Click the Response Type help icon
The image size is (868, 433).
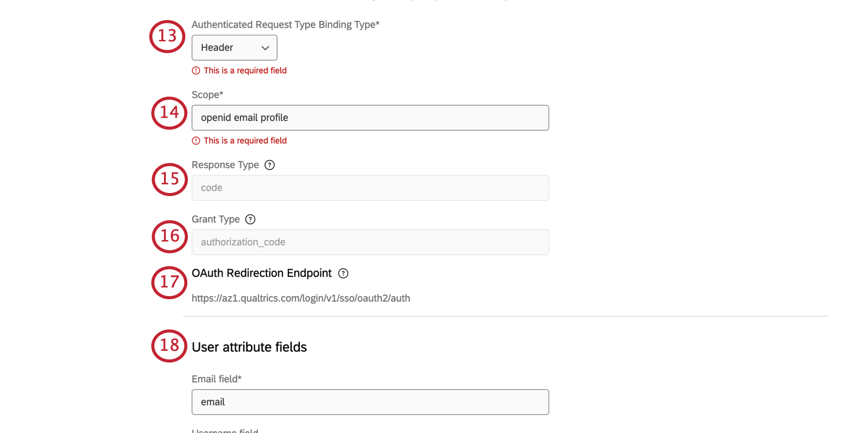(x=270, y=165)
